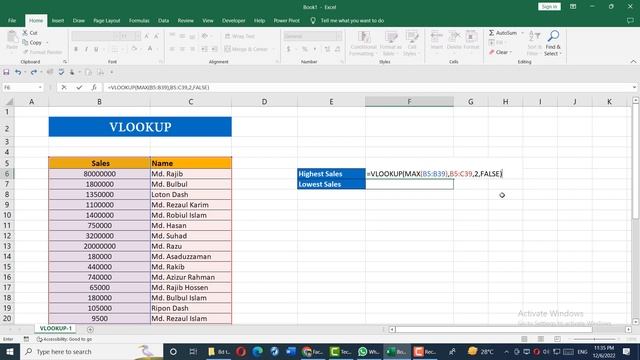Open the AutoSum dropdown arrow
The height and width of the screenshot is (360, 640).
[x=522, y=33]
